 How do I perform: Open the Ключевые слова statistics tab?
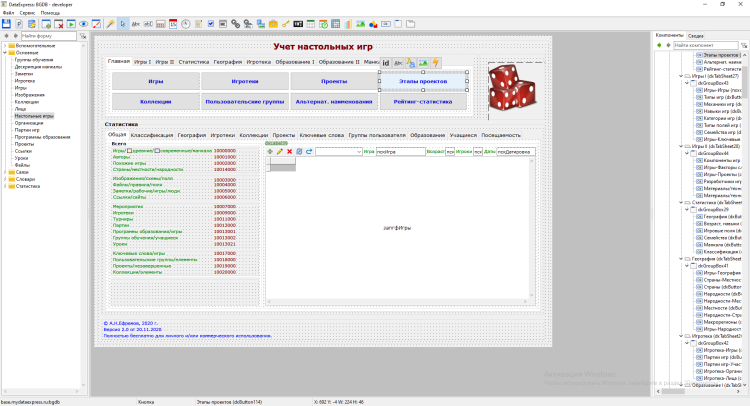[322, 135]
